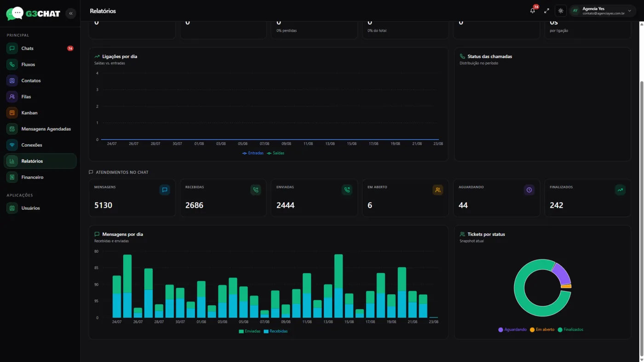Click the Filas people icon

coord(12,97)
